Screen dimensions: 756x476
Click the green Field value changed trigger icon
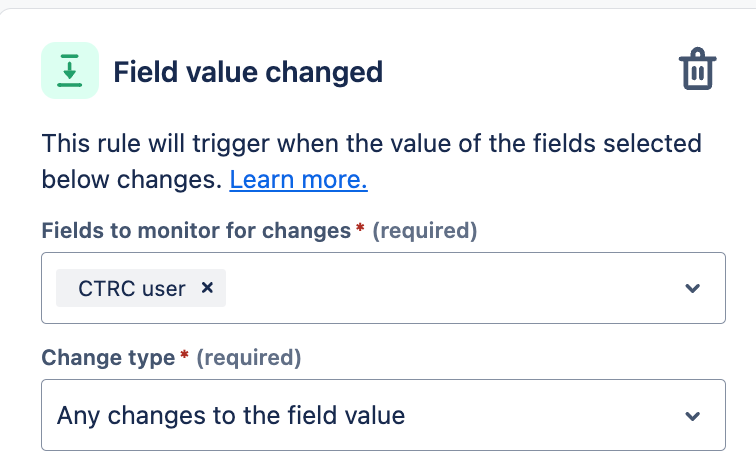[x=70, y=71]
